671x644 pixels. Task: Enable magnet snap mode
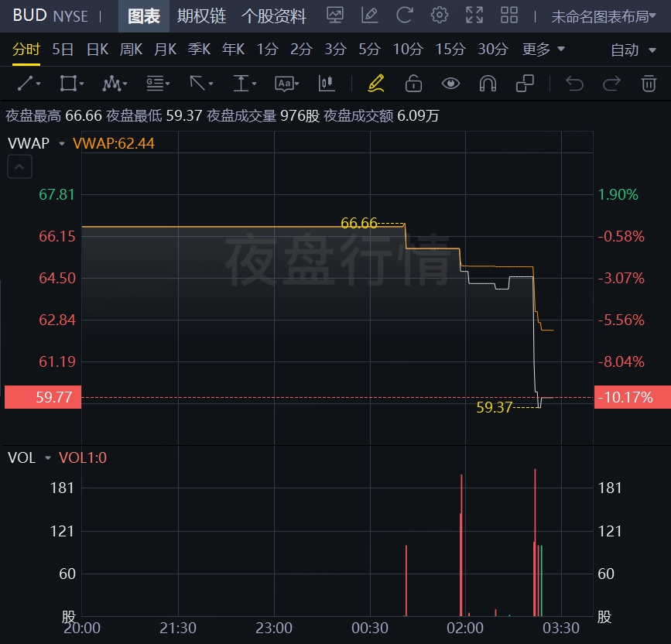[x=488, y=84]
